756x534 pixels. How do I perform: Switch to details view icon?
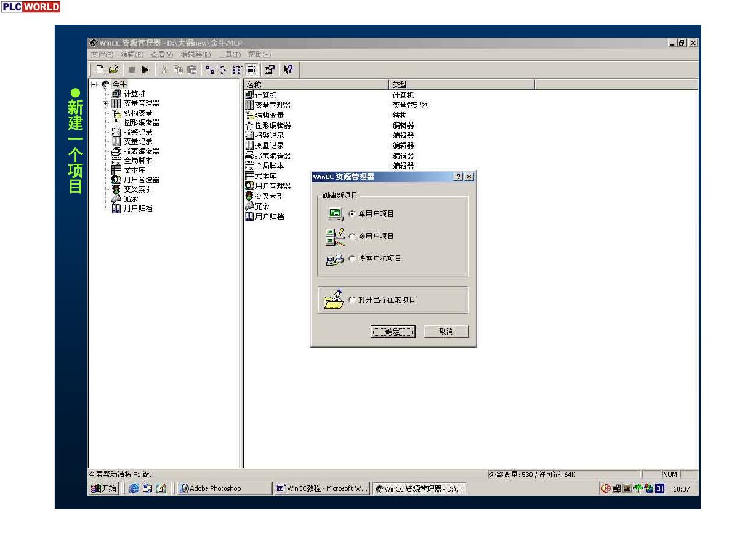(x=251, y=70)
